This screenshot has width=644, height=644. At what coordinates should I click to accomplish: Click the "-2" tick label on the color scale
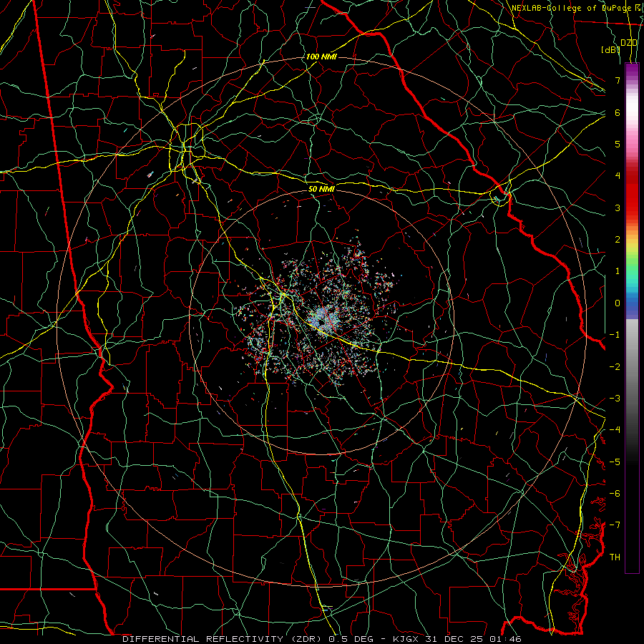click(615, 367)
